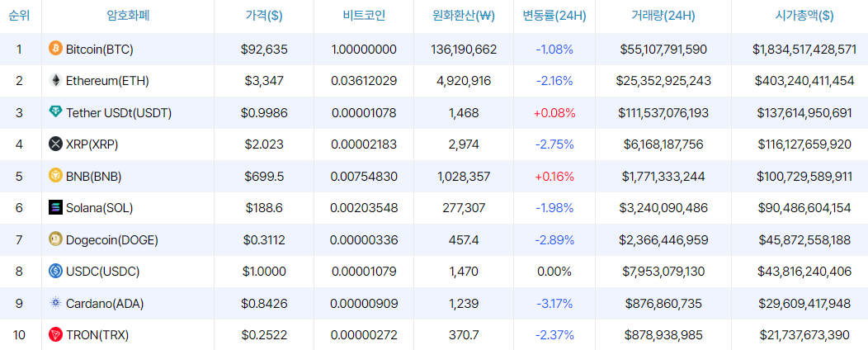The width and height of the screenshot is (868, 350).
Task: Select Dogecoin price $0.3112
Action: pos(264,240)
